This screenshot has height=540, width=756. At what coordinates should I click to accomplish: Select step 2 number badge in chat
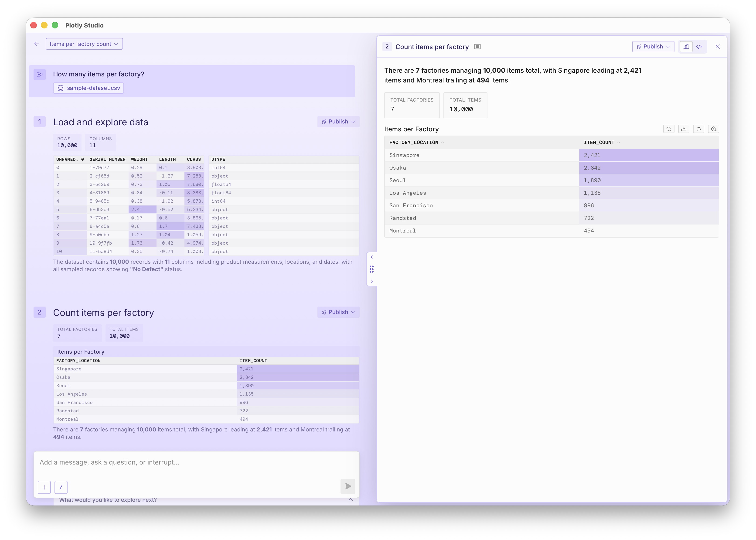tap(40, 312)
